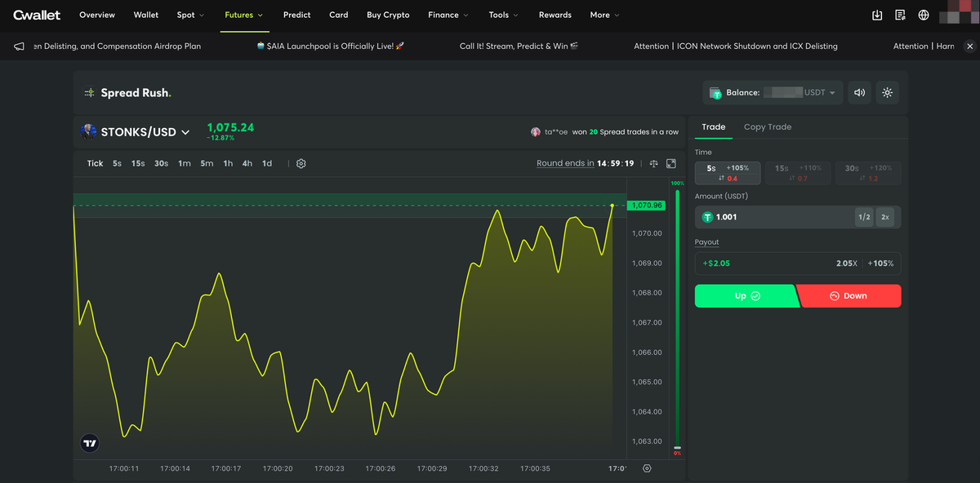The width and height of the screenshot is (980, 483).
Task: Switch chart to 30s interval
Action: point(161,163)
